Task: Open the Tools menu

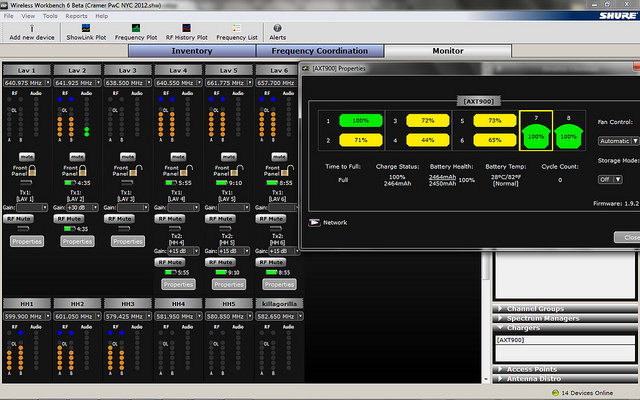Action: point(50,16)
